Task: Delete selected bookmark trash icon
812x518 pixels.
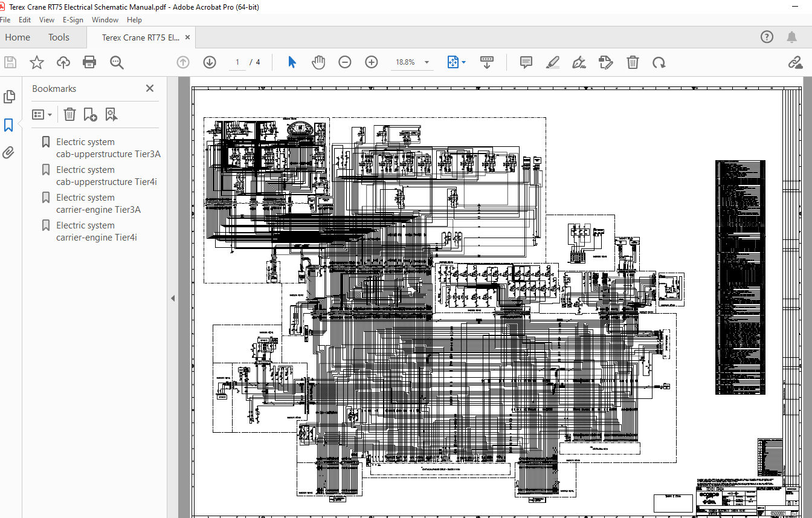Action: click(x=70, y=114)
